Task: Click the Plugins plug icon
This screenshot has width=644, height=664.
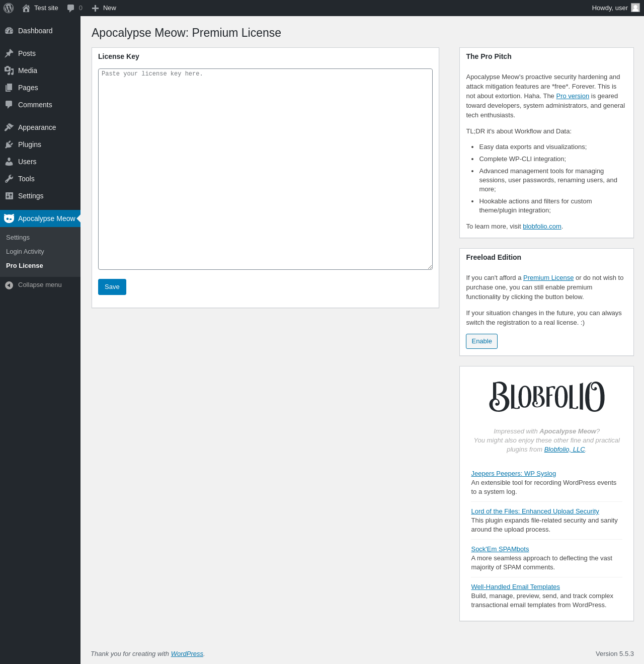Action: coord(9,144)
